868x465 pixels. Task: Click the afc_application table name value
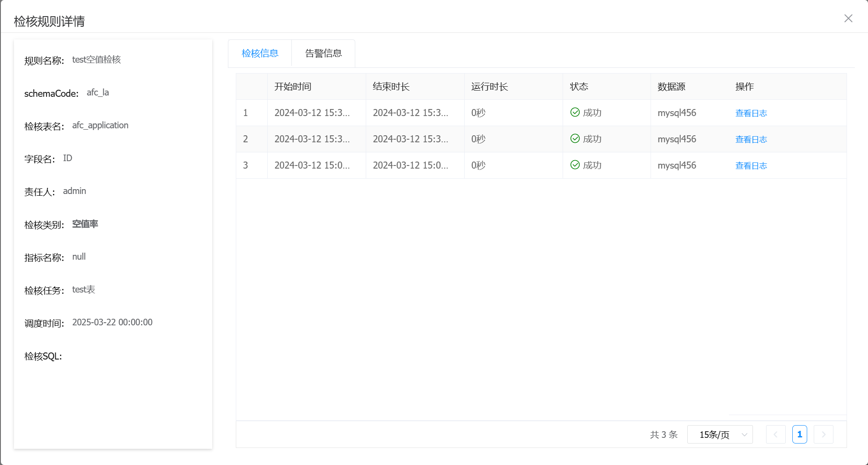100,126
